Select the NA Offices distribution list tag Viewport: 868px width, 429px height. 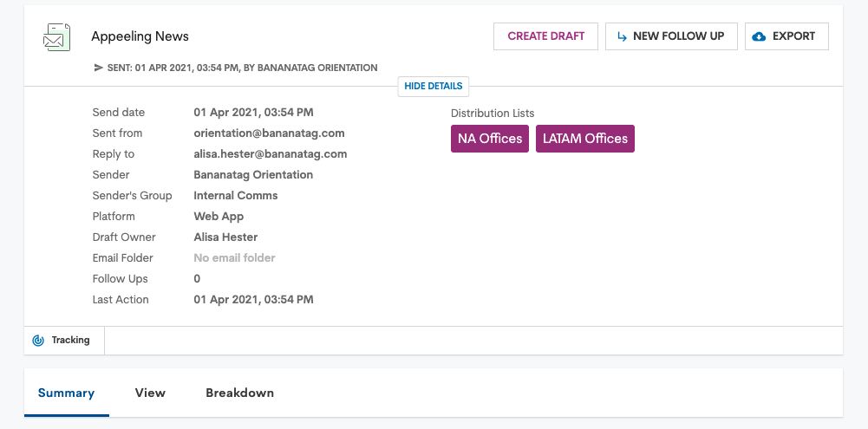point(490,139)
